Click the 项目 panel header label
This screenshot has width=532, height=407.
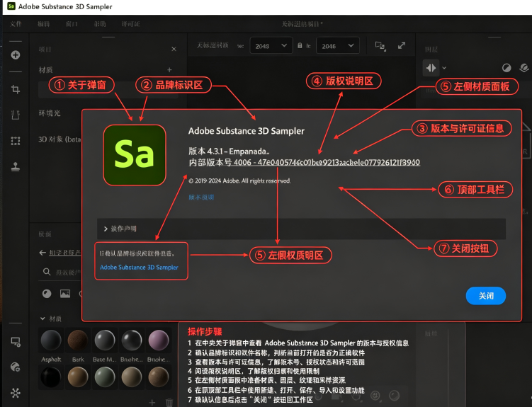(x=45, y=50)
